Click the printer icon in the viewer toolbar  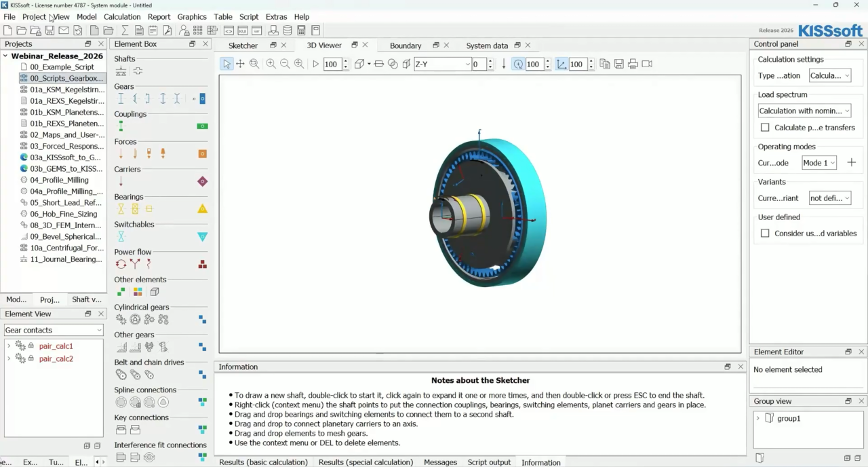coord(633,64)
